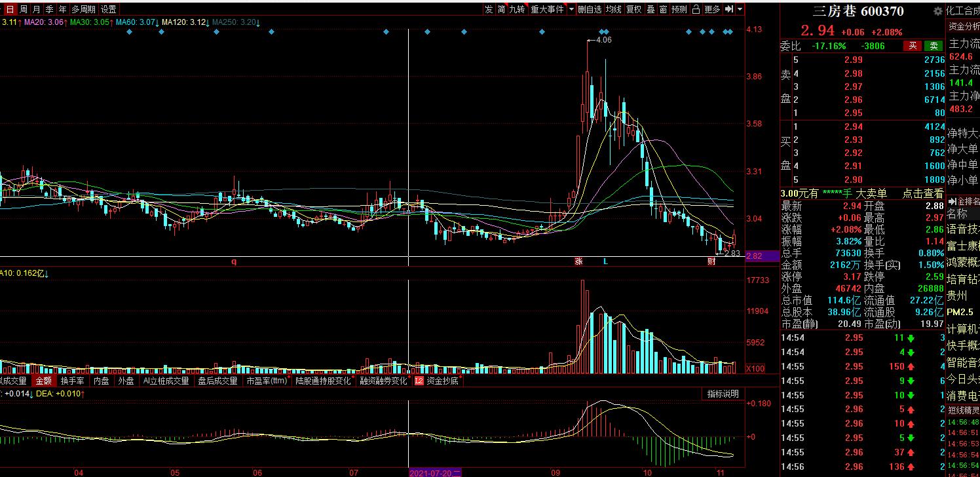Viewport: 980px width, 477px height.
Task: Click the red up arrow on the 150 trade row
Action: coord(910,366)
